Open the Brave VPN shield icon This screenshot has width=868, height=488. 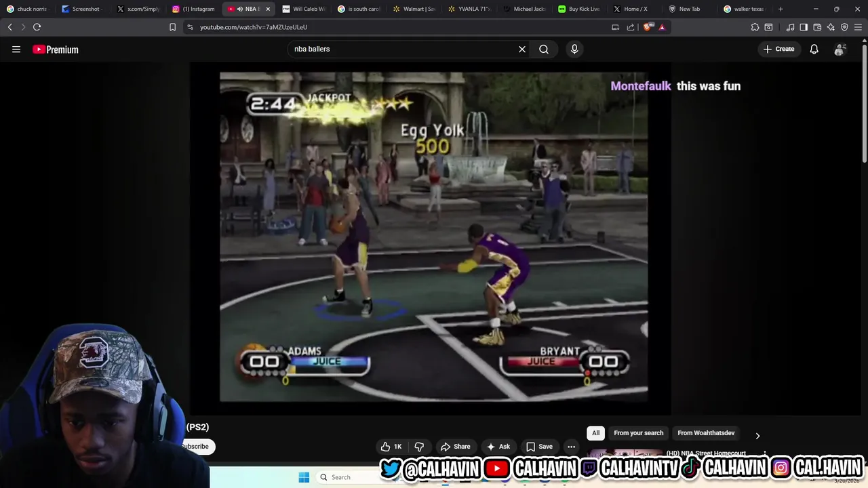click(x=844, y=27)
